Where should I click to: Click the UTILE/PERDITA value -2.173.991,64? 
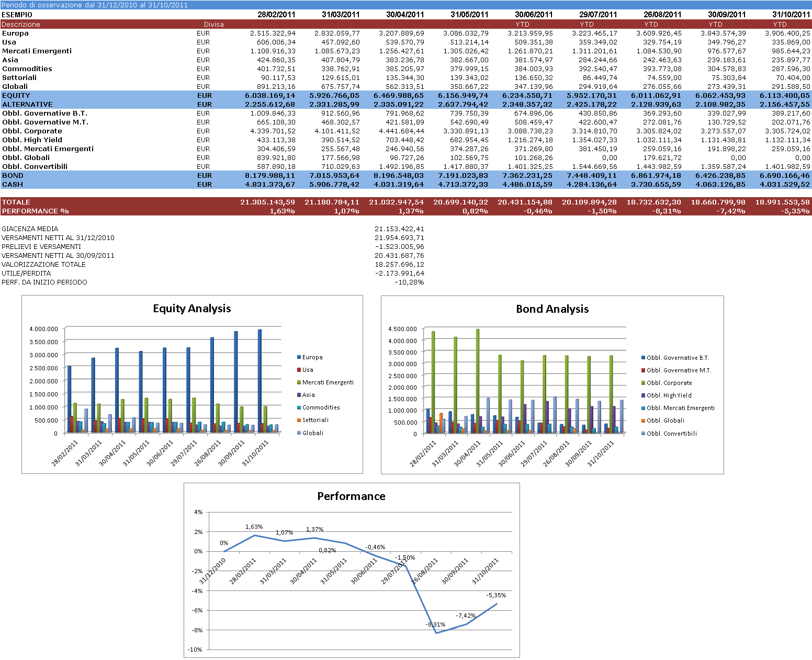point(400,273)
